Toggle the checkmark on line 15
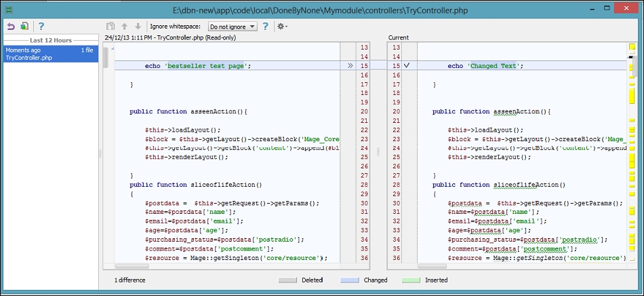The image size is (644, 296). (407, 65)
